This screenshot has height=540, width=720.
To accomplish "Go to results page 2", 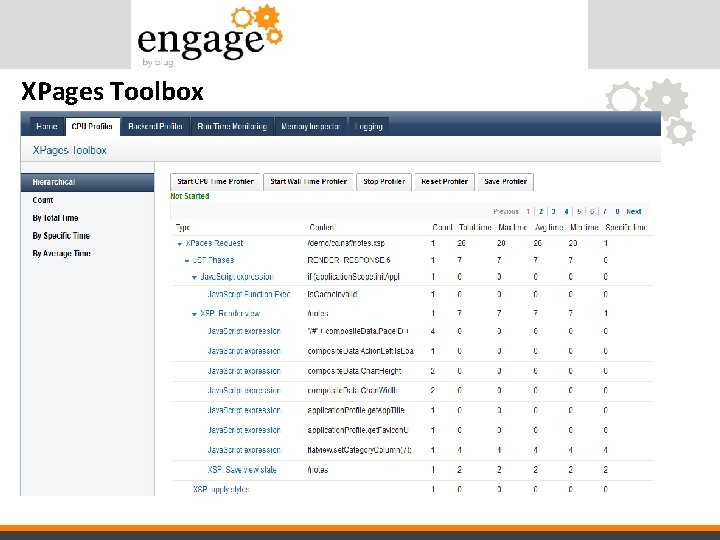I will 541,212.
